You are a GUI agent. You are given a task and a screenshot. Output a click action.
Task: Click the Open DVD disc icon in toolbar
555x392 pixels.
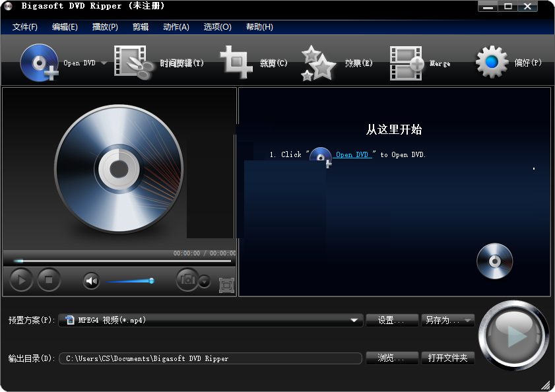[39, 63]
